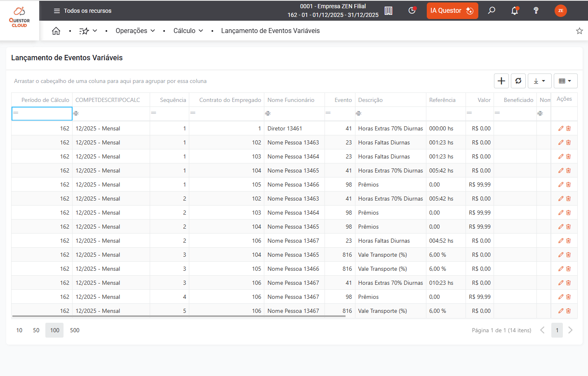The height and width of the screenshot is (376, 588).
Task: Click the IA Questor button
Action: 452,11
